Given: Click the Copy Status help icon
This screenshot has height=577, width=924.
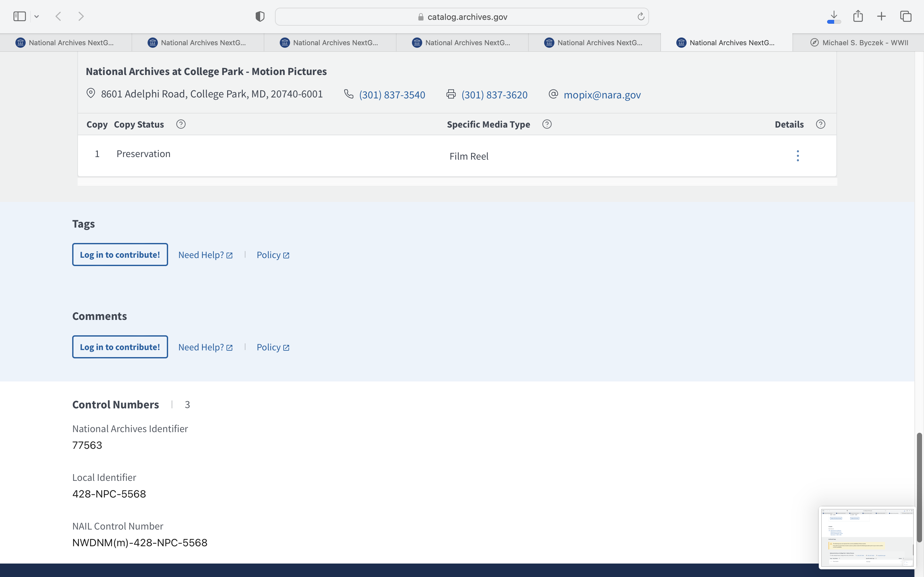Looking at the screenshot, I should (181, 124).
